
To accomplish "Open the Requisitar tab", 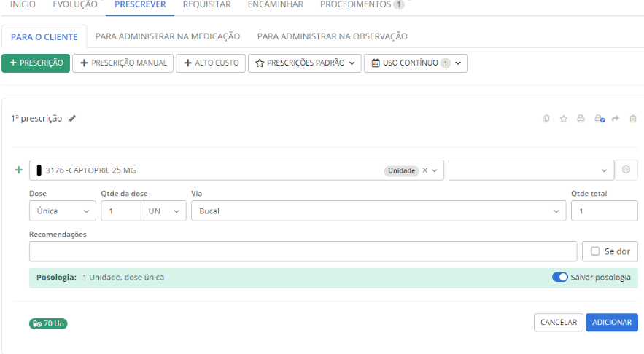I will [x=206, y=5].
